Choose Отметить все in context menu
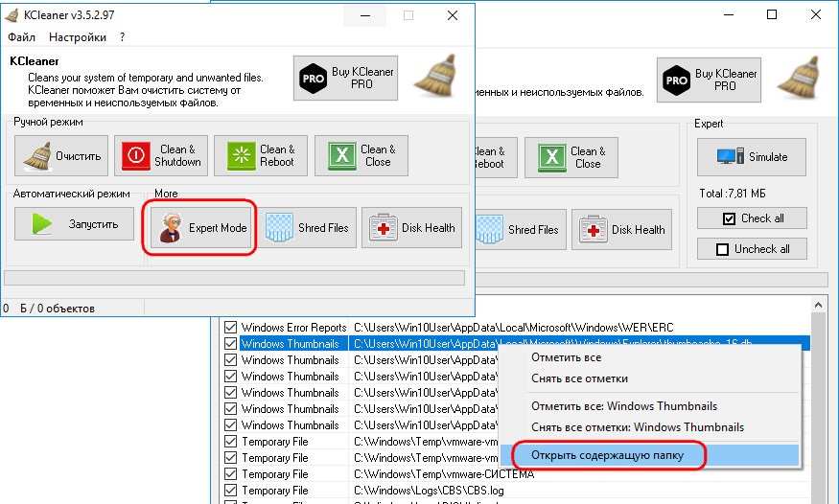The width and height of the screenshot is (839, 504). [x=649, y=357]
